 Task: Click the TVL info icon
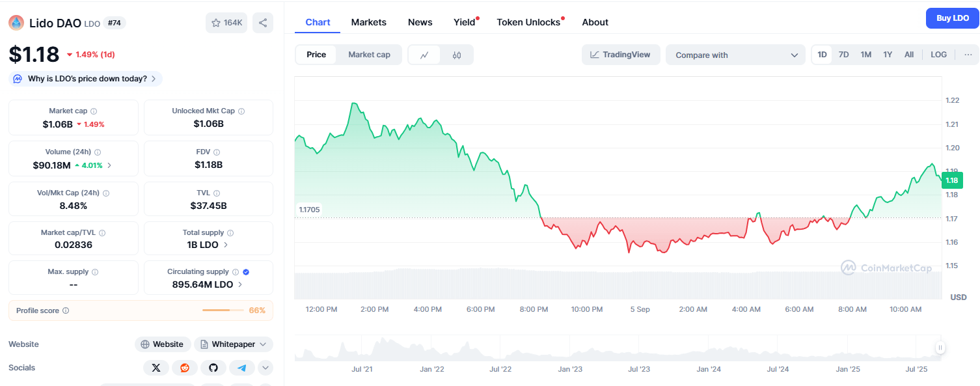coord(217,193)
